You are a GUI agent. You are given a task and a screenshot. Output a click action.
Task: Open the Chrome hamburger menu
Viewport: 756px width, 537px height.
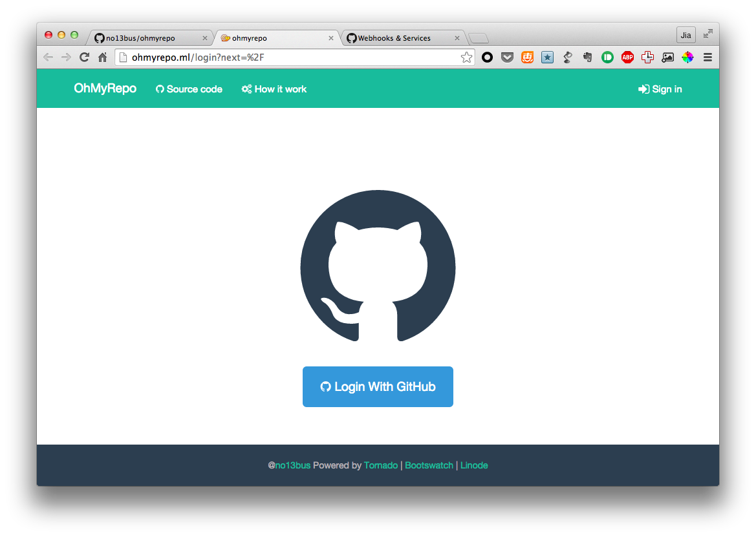point(707,58)
